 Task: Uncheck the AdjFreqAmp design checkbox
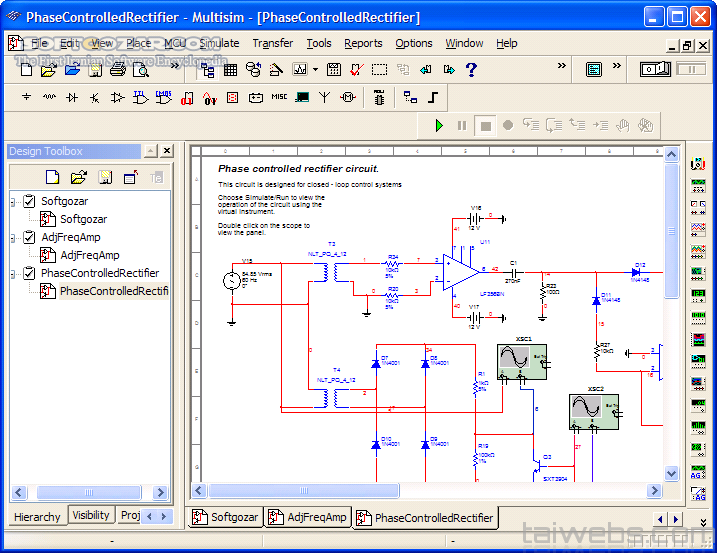coord(29,237)
